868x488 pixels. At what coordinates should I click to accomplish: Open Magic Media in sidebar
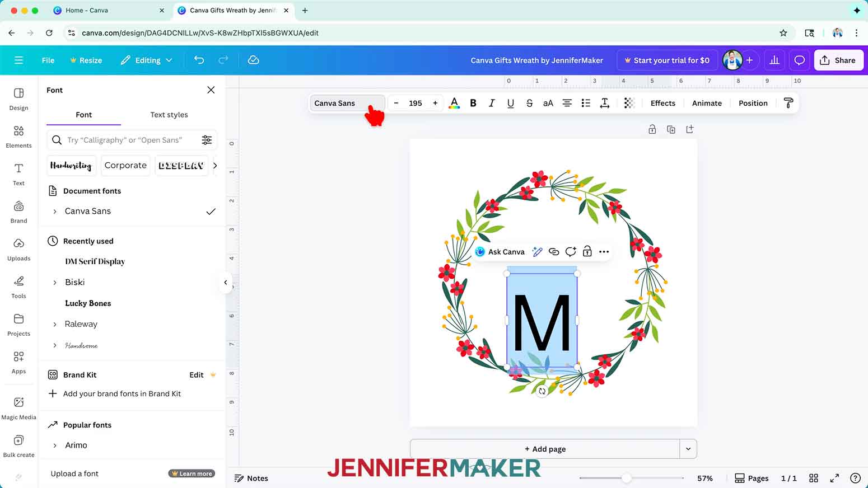tap(18, 408)
